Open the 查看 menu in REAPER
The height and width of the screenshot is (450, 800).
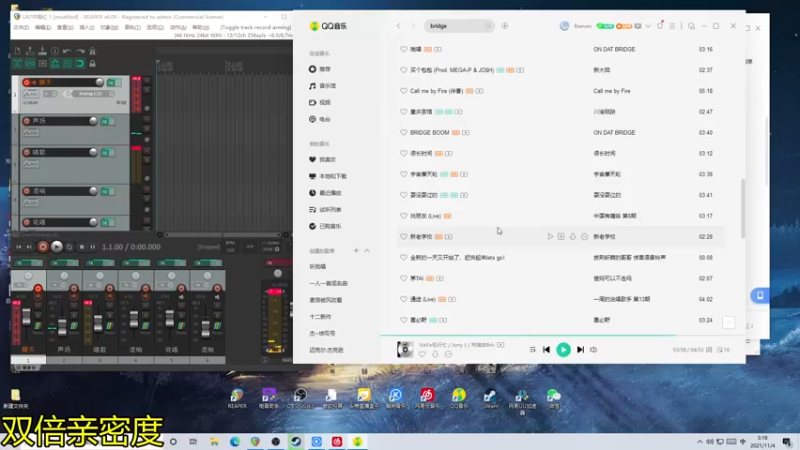click(x=65, y=28)
